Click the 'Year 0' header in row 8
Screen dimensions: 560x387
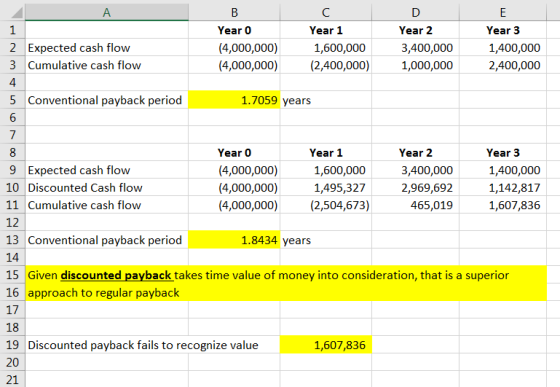tap(234, 153)
